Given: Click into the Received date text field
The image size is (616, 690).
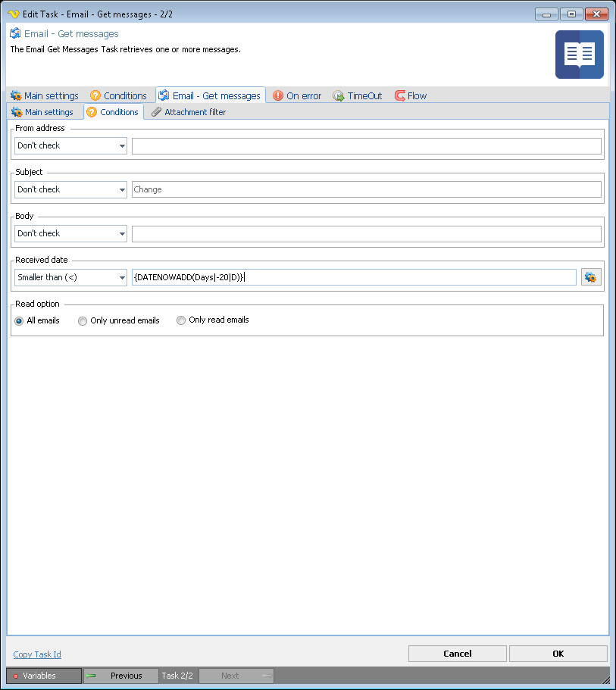Looking at the screenshot, I should click(x=354, y=277).
